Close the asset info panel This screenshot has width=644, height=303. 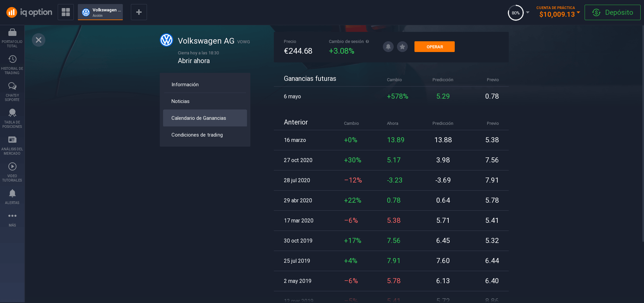coord(39,40)
